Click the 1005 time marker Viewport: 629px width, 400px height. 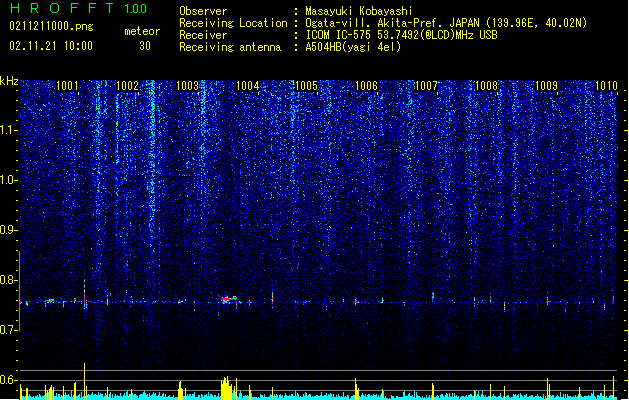[306, 85]
